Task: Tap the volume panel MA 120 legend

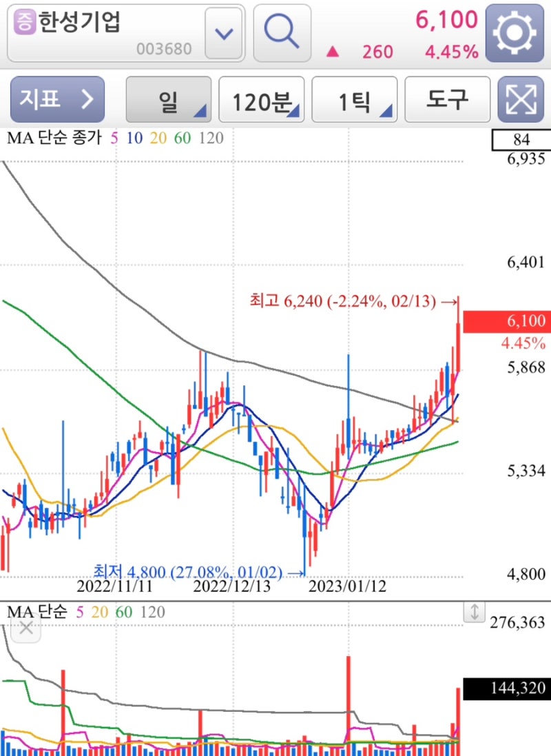Action: pyautogui.click(x=153, y=613)
